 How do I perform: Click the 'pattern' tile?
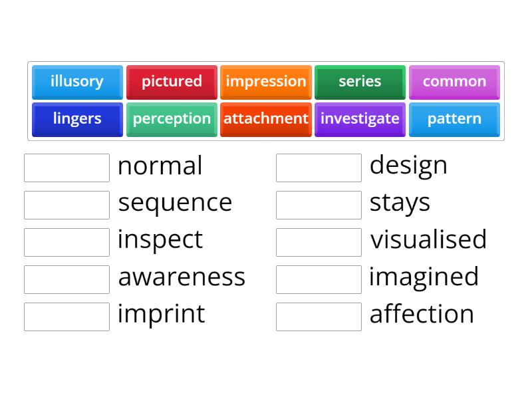click(454, 119)
